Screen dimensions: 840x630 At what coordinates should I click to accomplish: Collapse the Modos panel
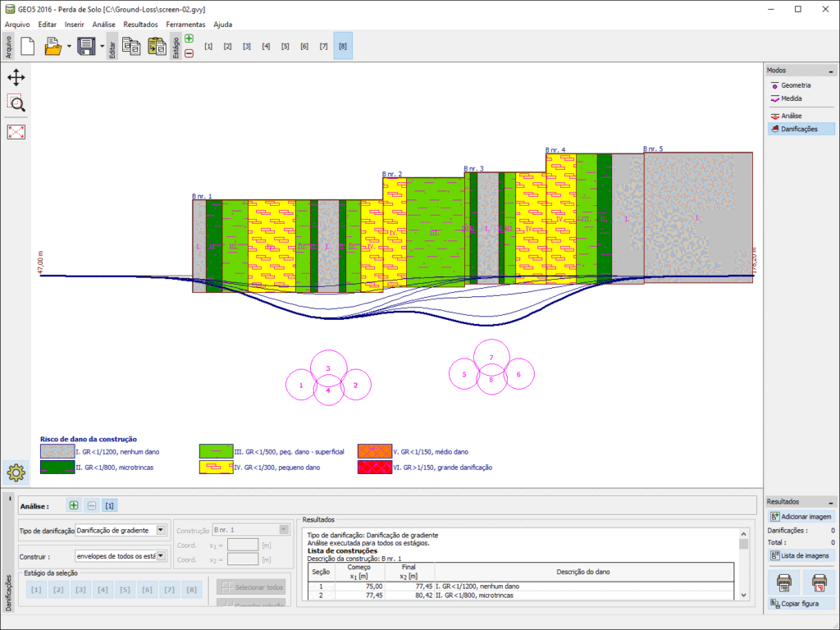tap(831, 71)
